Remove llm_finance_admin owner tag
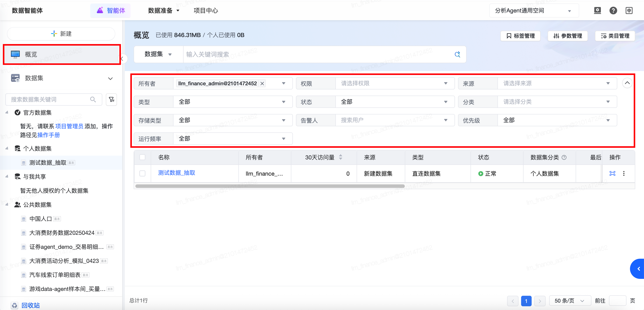 (262, 84)
